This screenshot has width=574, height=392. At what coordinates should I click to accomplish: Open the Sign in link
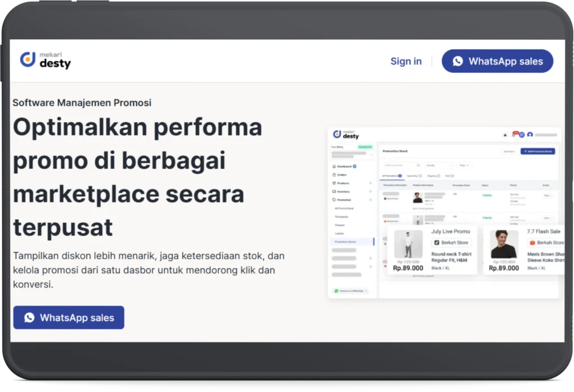point(406,61)
